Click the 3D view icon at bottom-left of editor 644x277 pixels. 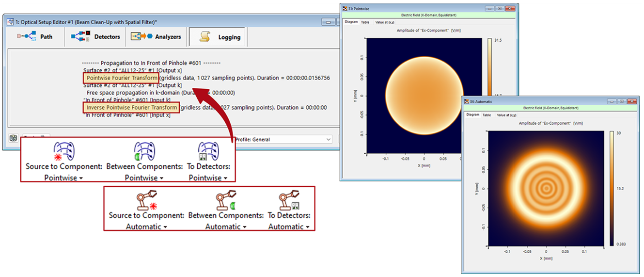tap(13, 139)
